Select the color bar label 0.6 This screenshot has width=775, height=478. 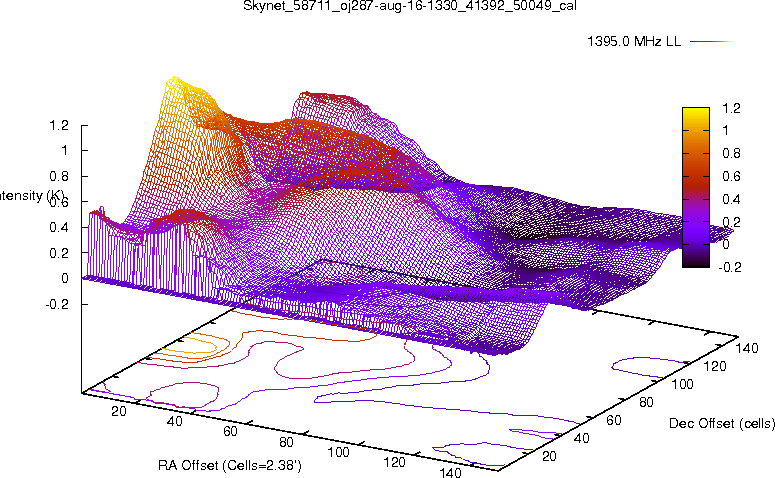(x=732, y=176)
